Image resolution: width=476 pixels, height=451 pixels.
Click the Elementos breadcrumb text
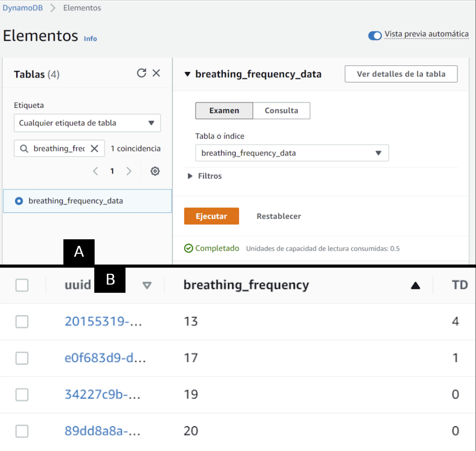click(x=82, y=8)
